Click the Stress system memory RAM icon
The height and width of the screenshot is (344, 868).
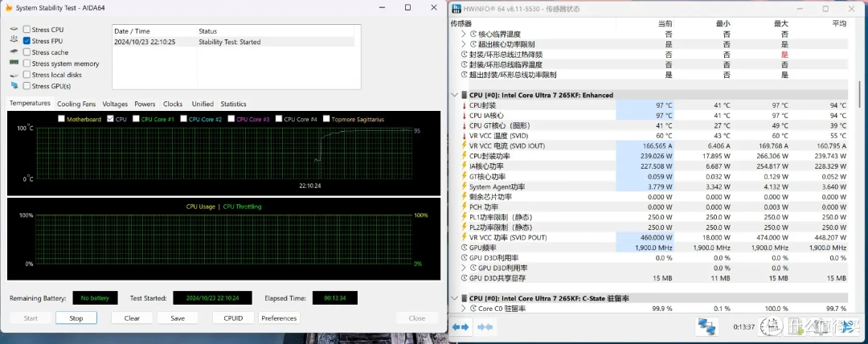14,63
